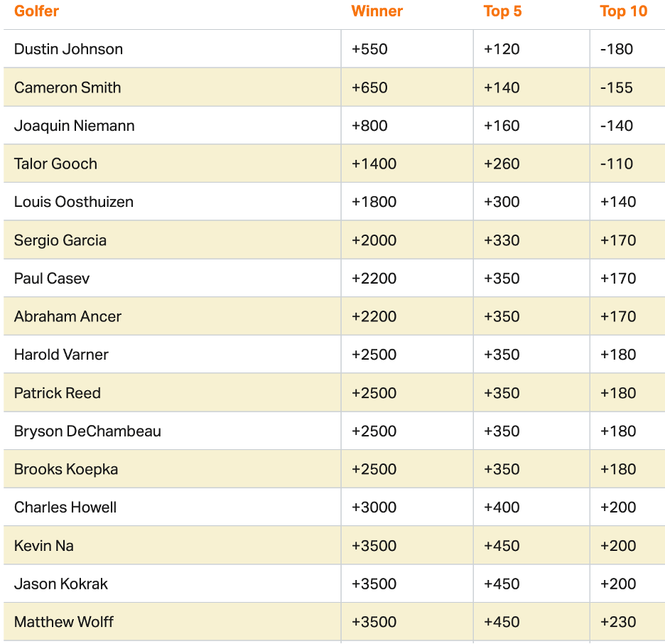This screenshot has height=644, width=665.
Task: Select the Louis Oosthuizen row name
Action: pyautogui.click(x=74, y=202)
